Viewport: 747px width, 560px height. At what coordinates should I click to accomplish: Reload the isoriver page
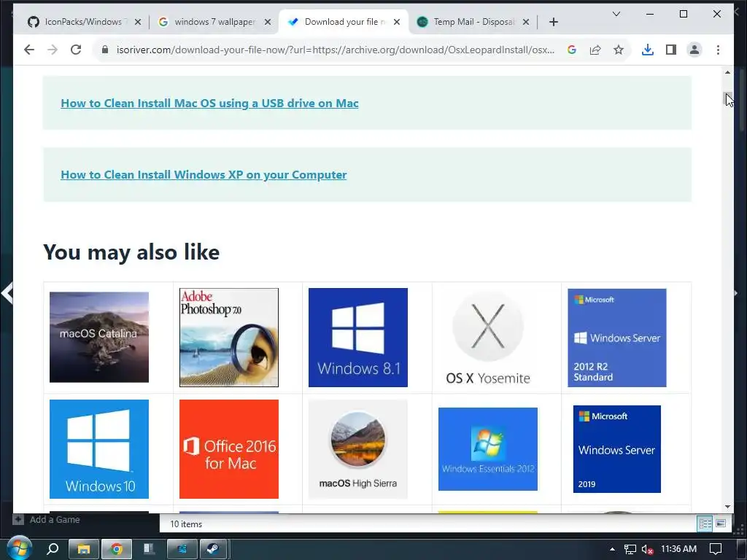pyautogui.click(x=76, y=50)
